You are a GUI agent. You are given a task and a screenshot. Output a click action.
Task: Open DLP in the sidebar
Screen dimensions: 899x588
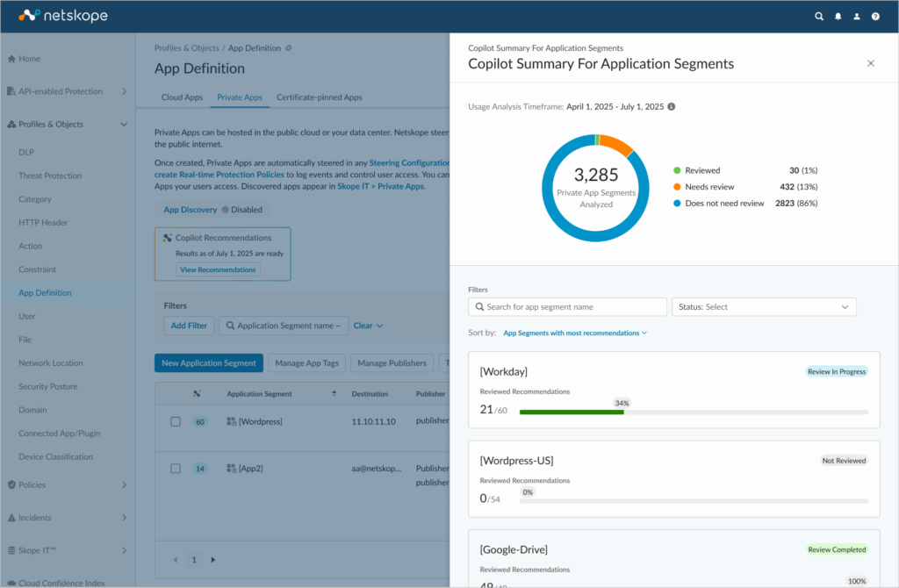pyautogui.click(x=26, y=153)
